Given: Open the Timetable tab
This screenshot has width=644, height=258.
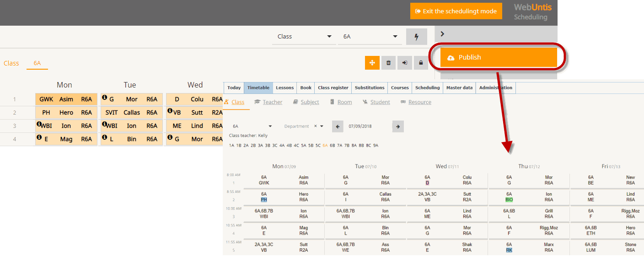Looking at the screenshot, I should click(x=258, y=88).
